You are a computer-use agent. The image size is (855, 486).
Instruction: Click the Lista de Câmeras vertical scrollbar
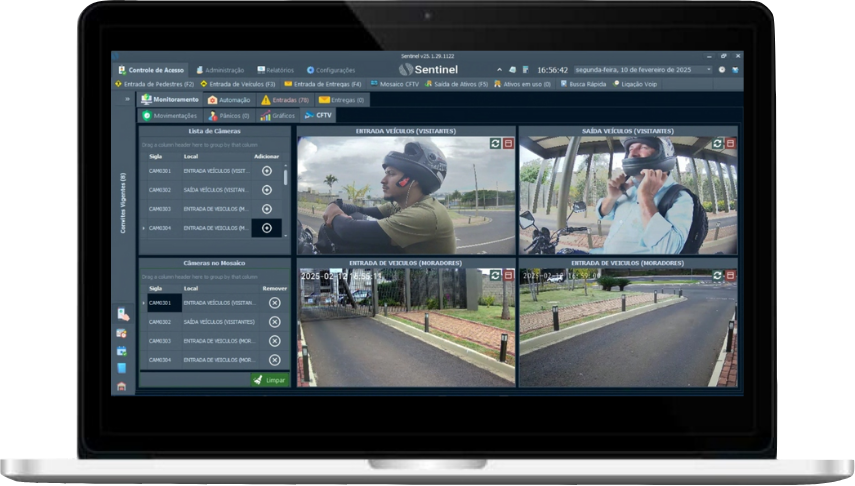click(287, 178)
